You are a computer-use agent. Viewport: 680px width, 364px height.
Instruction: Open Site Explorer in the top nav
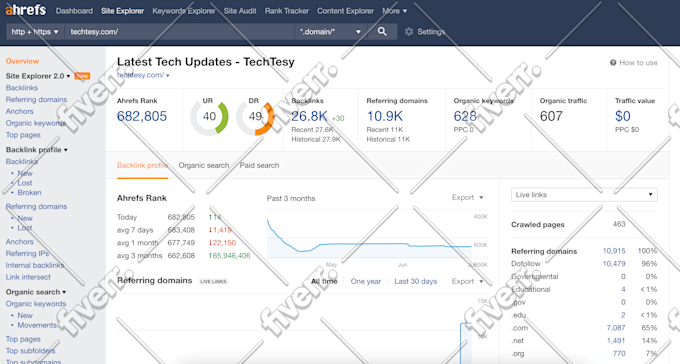[122, 11]
